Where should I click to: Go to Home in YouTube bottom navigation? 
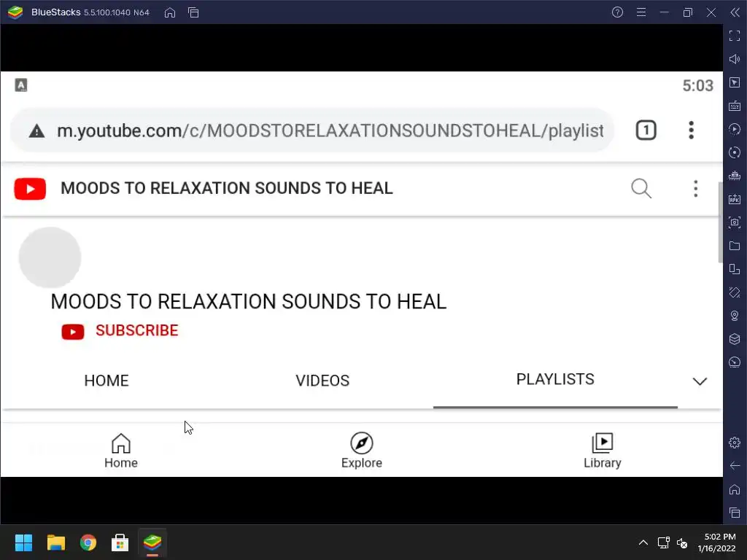click(x=121, y=451)
